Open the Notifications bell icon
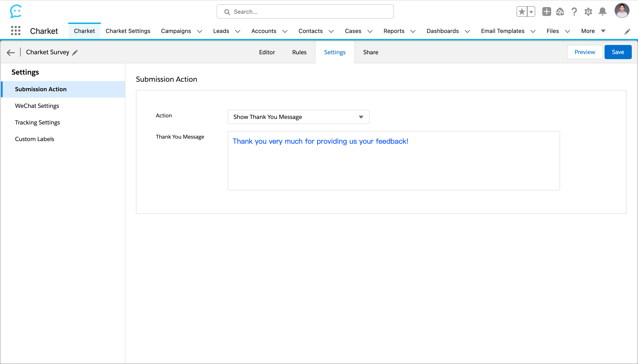638x364 pixels. (603, 12)
